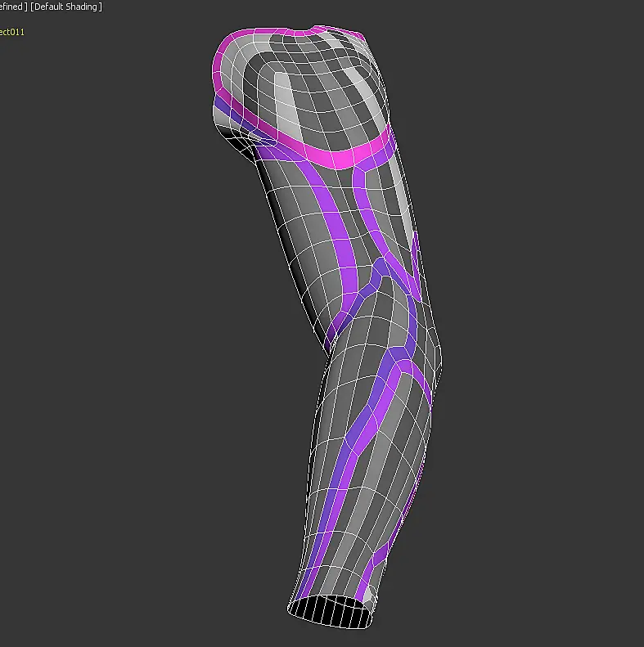Screen dimensions: 644x647
Task: Click the black open wrist hole of the arm
Action: click(331, 611)
